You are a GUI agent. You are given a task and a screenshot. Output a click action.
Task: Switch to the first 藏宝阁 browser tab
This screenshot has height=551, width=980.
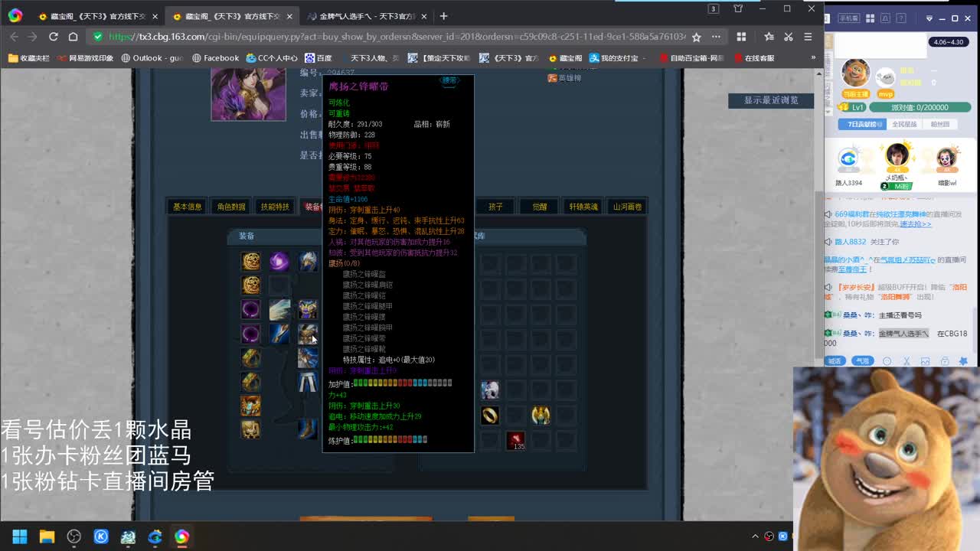pyautogui.click(x=96, y=16)
